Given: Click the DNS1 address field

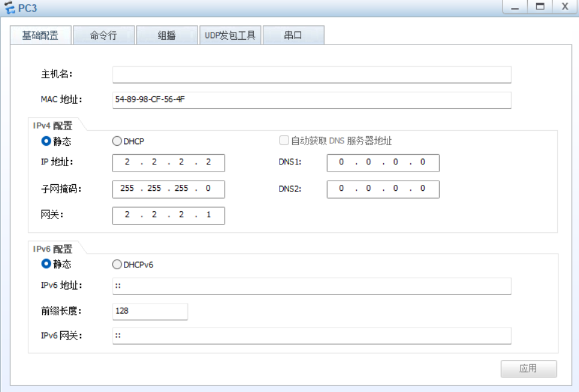Looking at the screenshot, I should coord(383,163).
